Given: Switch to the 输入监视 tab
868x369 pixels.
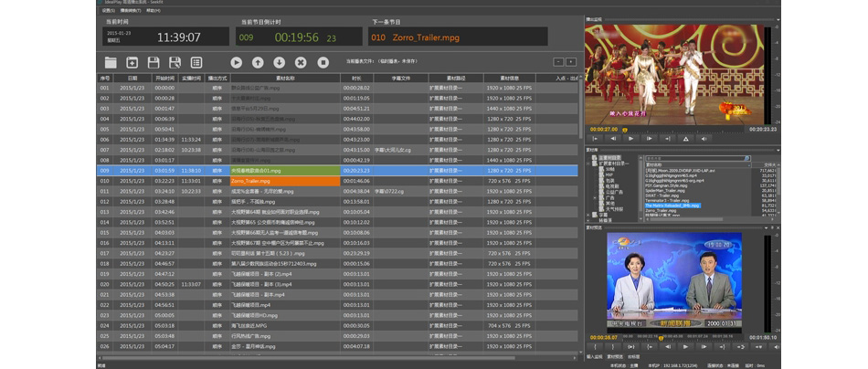Looking at the screenshot, I should (x=595, y=357).
